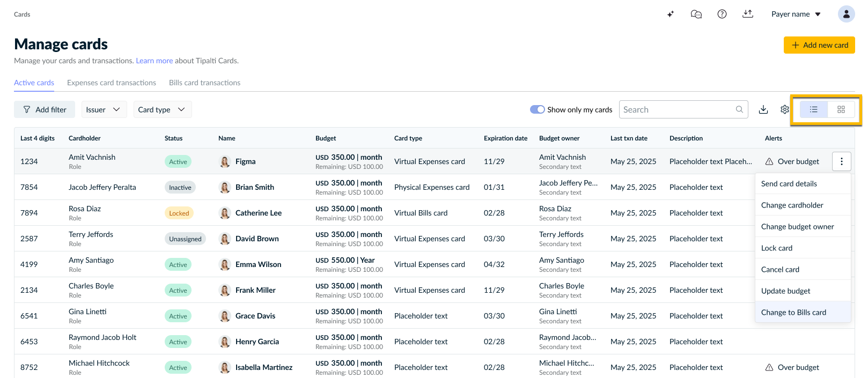Click cardholder Raymond Jacob Holt
The height and width of the screenshot is (378, 868).
(x=102, y=337)
